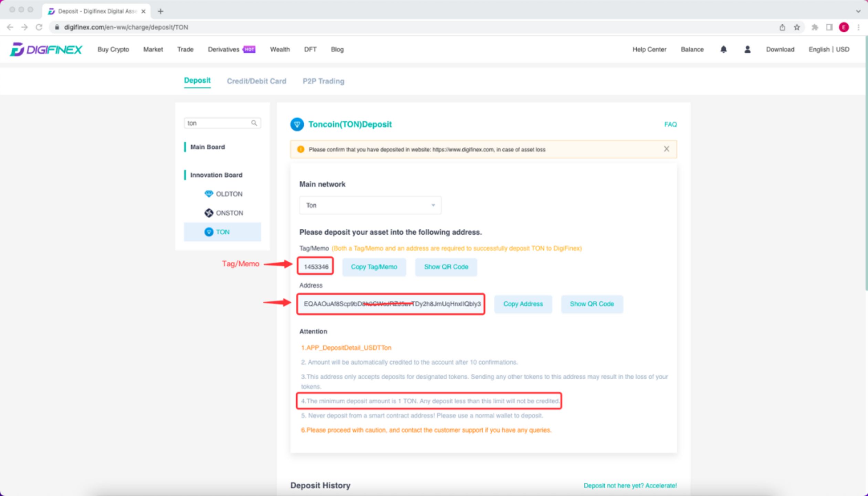
Task: Click the DigiFinex logo
Action: 46,50
